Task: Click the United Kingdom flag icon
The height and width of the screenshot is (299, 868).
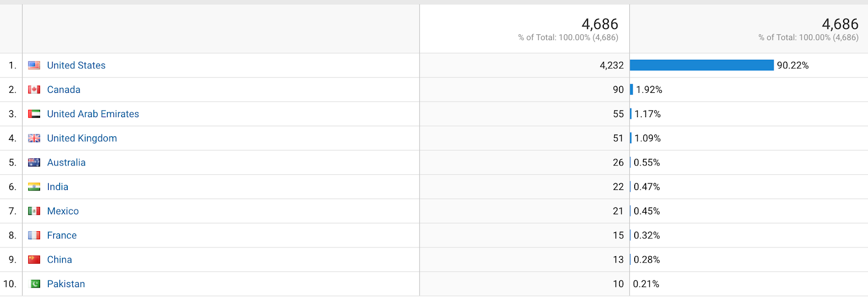Action: pyautogui.click(x=34, y=138)
